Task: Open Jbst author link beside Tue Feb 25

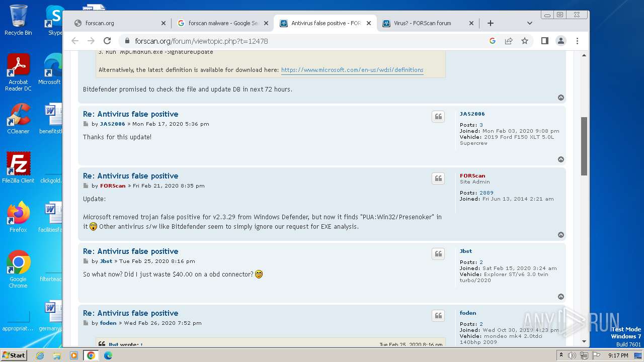Action: coord(106,261)
